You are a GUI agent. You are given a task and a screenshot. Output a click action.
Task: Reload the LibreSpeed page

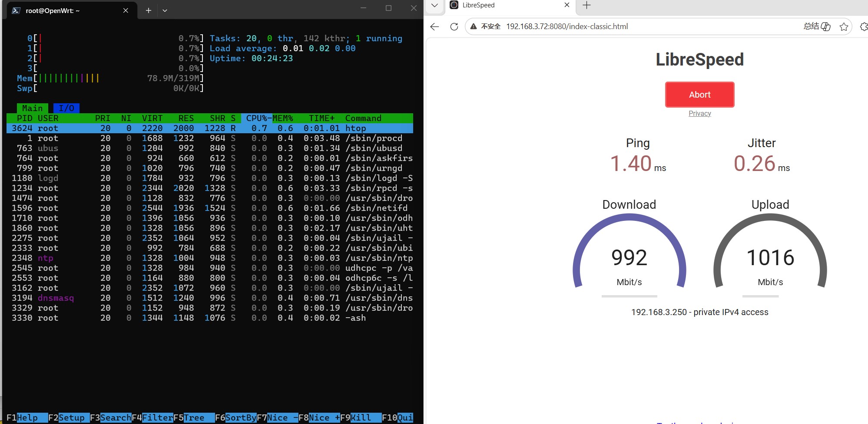(454, 26)
